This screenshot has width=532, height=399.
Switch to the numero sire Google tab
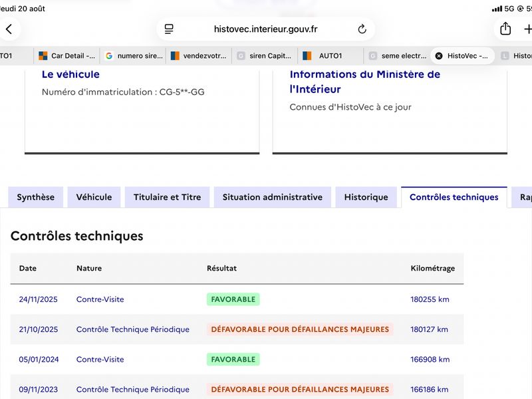coord(134,56)
